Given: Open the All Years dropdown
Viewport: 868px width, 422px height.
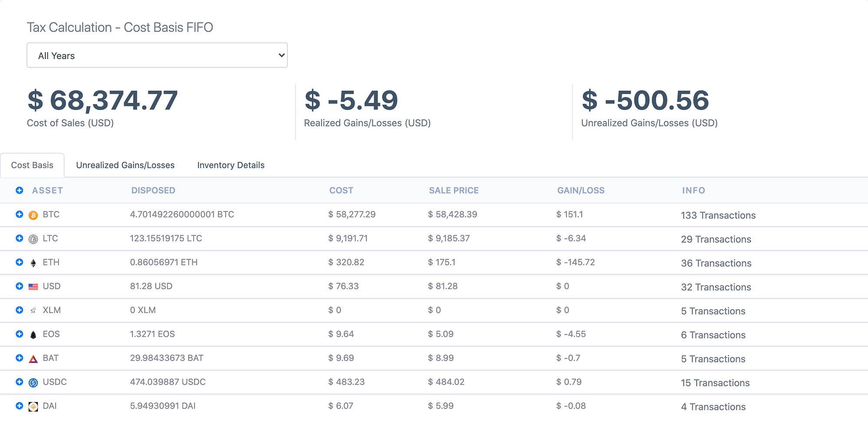Looking at the screenshot, I should (157, 55).
